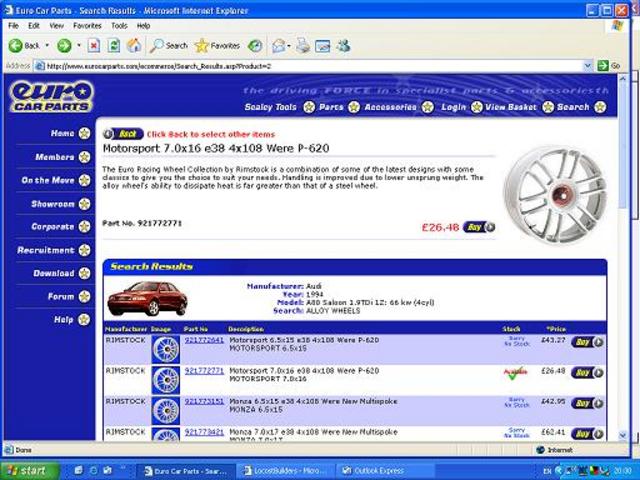Open part number 921772641 link
The height and width of the screenshot is (480, 640).
pyautogui.click(x=204, y=340)
